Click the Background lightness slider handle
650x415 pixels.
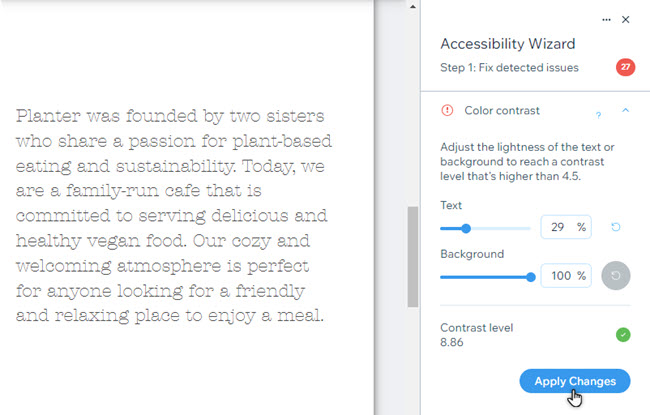click(531, 277)
